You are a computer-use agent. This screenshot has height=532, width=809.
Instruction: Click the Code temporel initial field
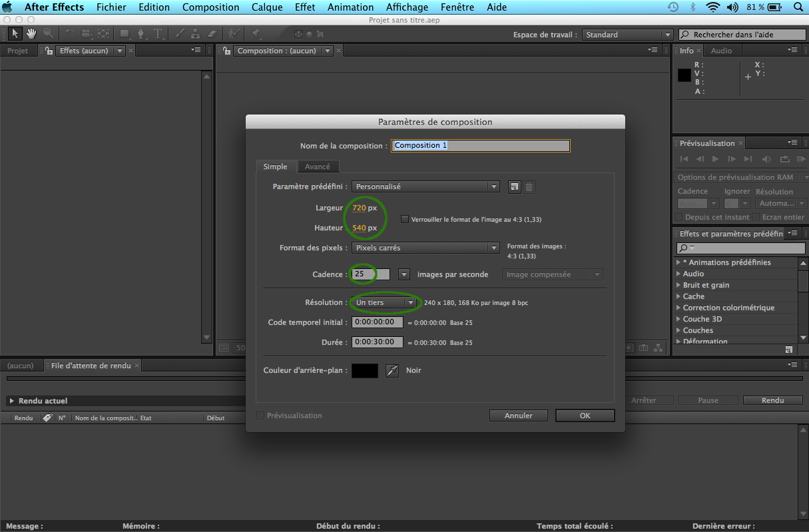pos(378,322)
